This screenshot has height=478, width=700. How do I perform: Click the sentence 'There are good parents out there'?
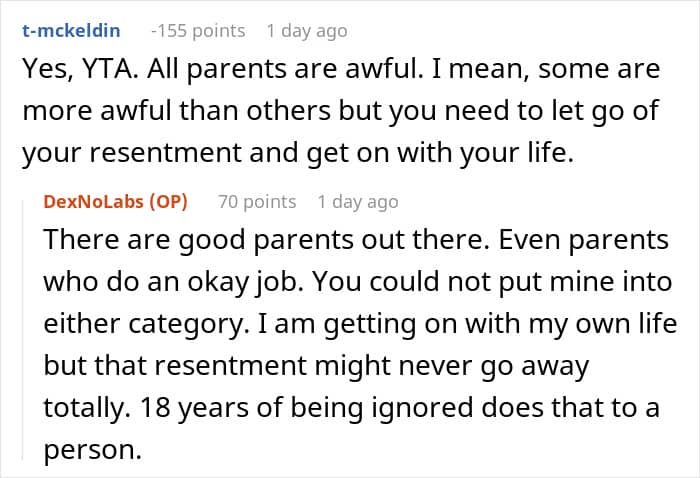point(267,240)
